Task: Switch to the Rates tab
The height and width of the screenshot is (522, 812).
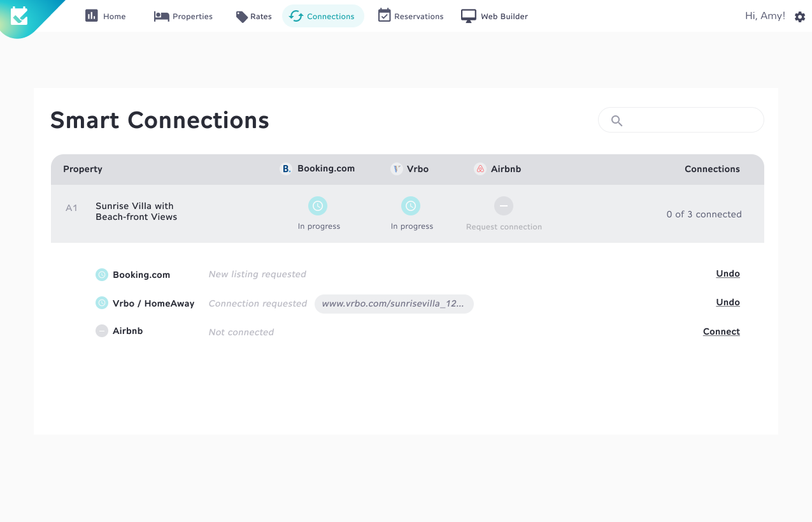Action: click(x=254, y=16)
